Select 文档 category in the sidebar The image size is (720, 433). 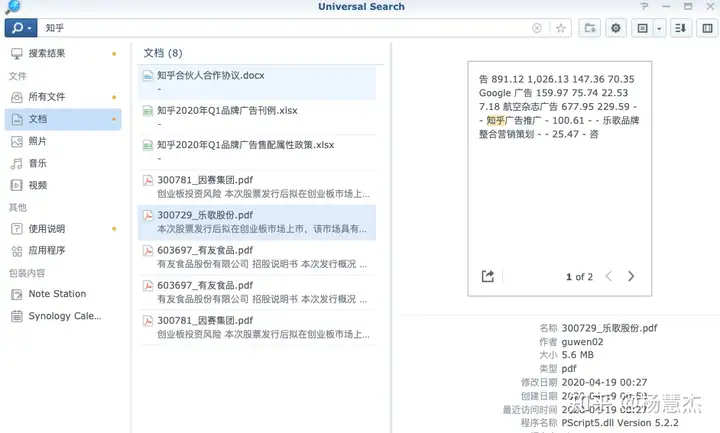tap(63, 119)
